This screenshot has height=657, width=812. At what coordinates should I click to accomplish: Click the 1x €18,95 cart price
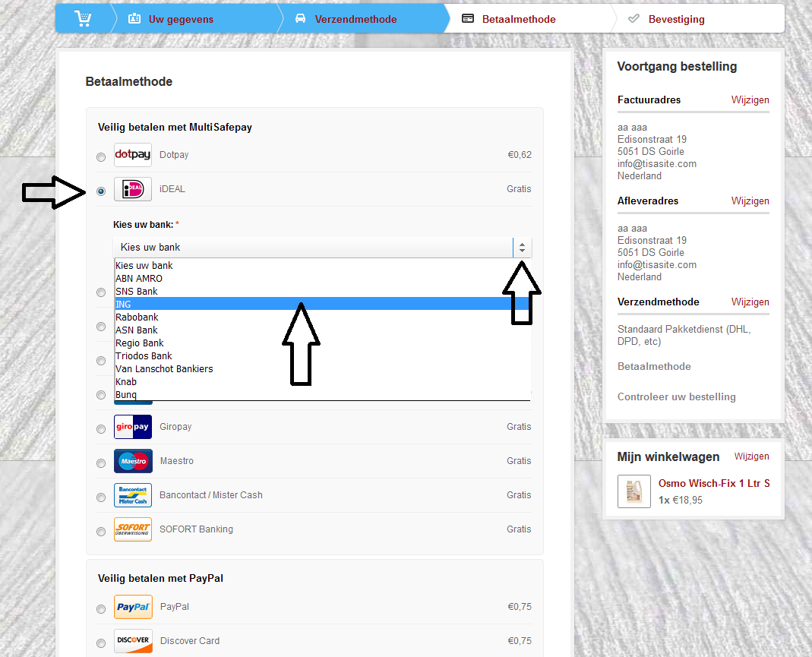(681, 500)
